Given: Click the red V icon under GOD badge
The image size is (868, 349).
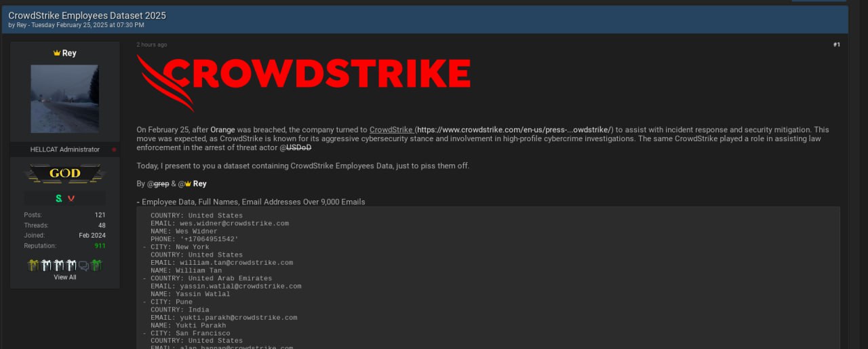Looking at the screenshot, I should click(71, 198).
